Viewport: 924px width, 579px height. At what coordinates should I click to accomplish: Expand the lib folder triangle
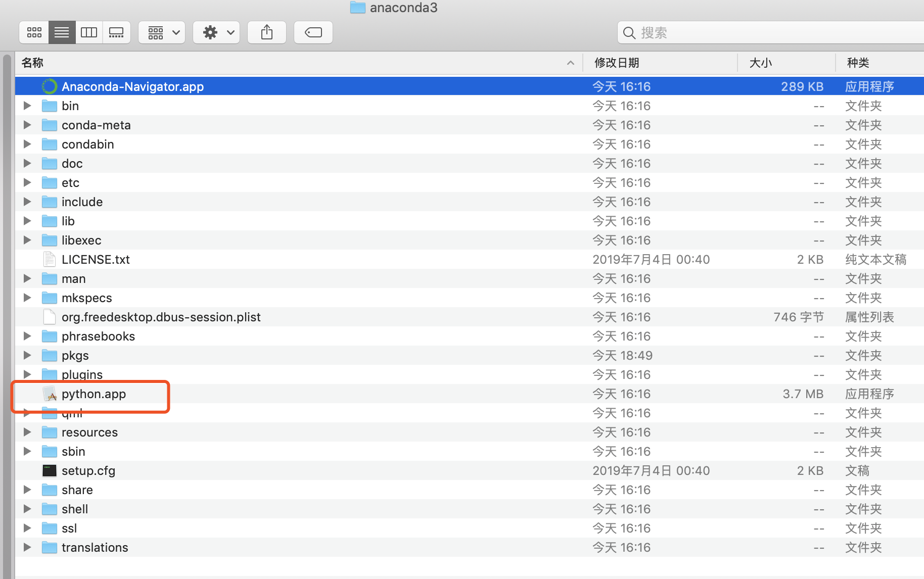point(27,221)
